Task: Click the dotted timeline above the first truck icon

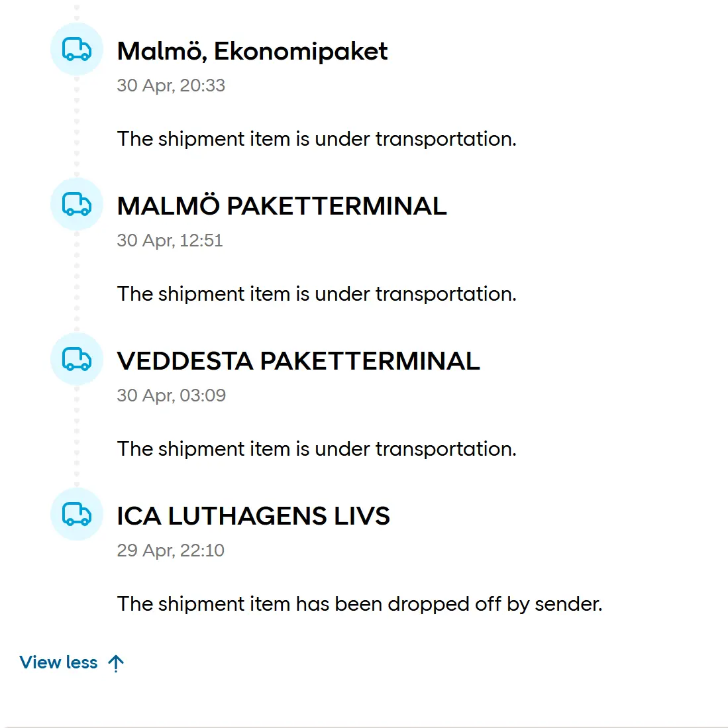Action: coord(77,12)
